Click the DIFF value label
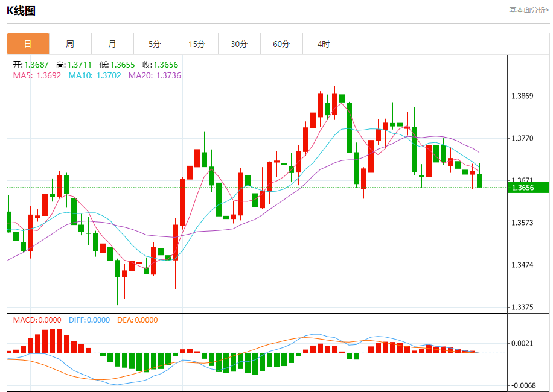 (x=89, y=320)
